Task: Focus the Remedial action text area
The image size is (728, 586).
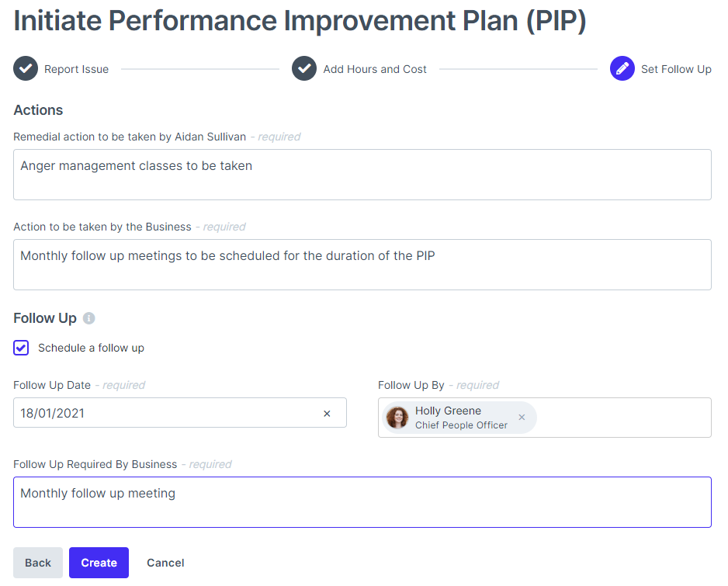Action: point(362,175)
